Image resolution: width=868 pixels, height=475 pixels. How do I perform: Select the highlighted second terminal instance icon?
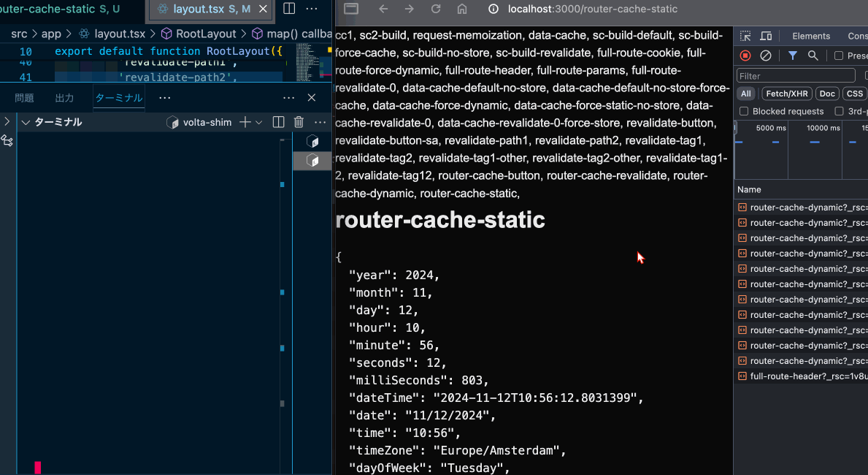pyautogui.click(x=312, y=161)
